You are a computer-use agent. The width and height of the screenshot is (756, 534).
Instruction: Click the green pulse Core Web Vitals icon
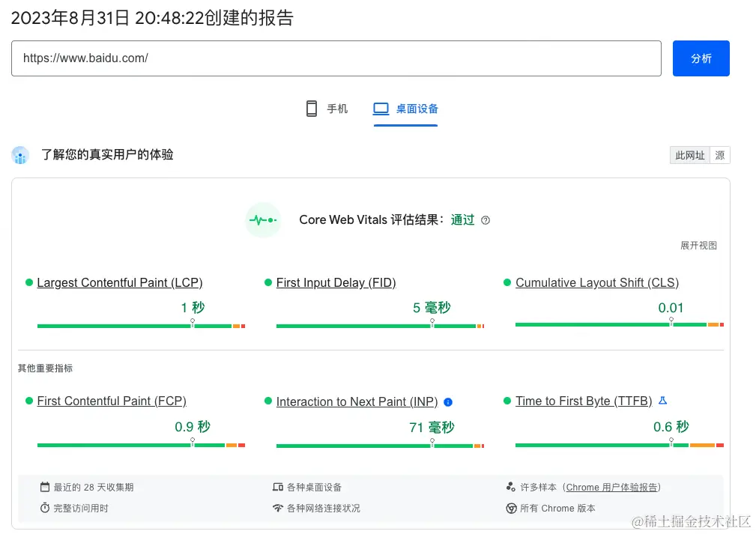(263, 220)
